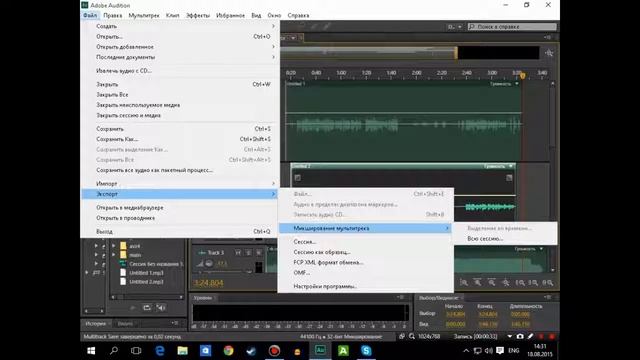Click the network icon in the system tray

(x=477, y=351)
